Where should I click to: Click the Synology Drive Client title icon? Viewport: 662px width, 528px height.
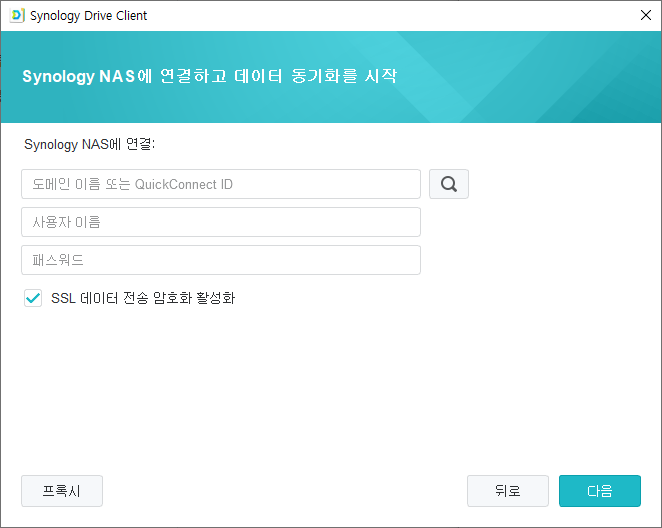(17, 16)
